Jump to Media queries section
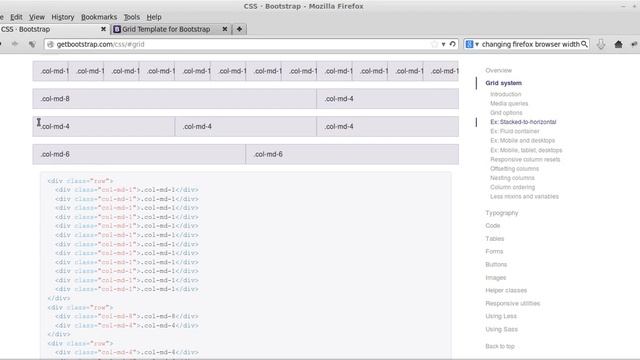Image resolution: width=640 pixels, height=360 pixels. pos(509,104)
